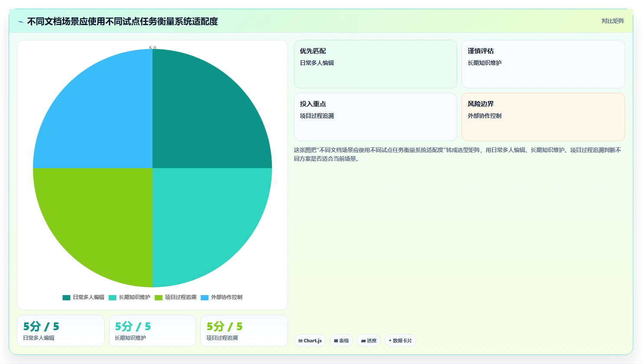This screenshot has height=364, width=642.
Task: Toggle the 项目过程追溯 legend swatch
Action: [158, 297]
